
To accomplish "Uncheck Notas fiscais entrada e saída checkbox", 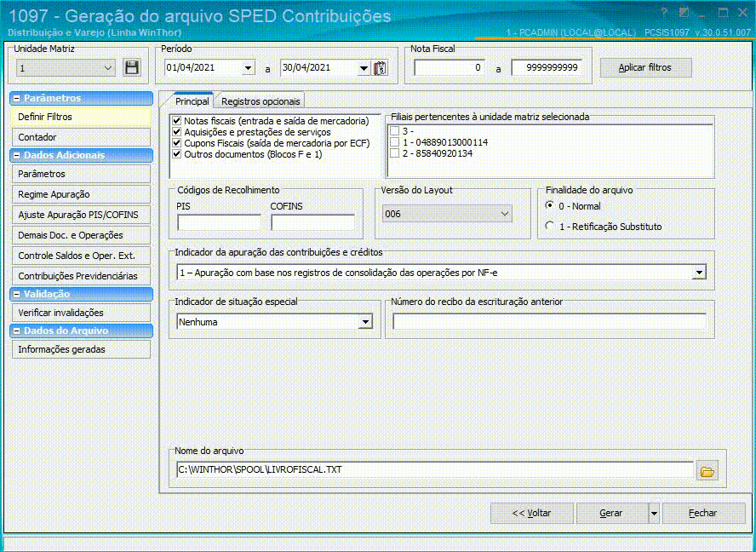I will tap(176, 121).
